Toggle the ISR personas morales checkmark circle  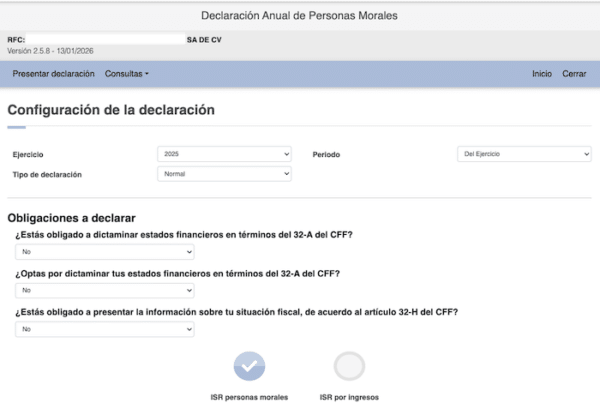[x=249, y=366]
